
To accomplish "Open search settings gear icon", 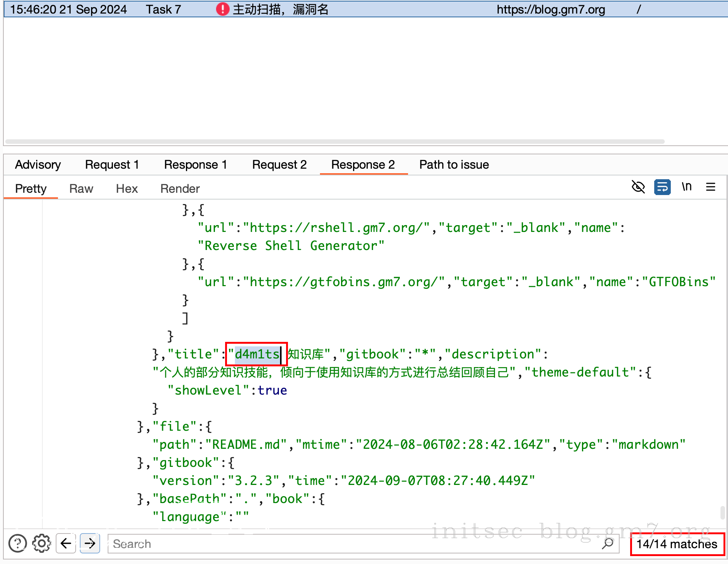I will 41,543.
